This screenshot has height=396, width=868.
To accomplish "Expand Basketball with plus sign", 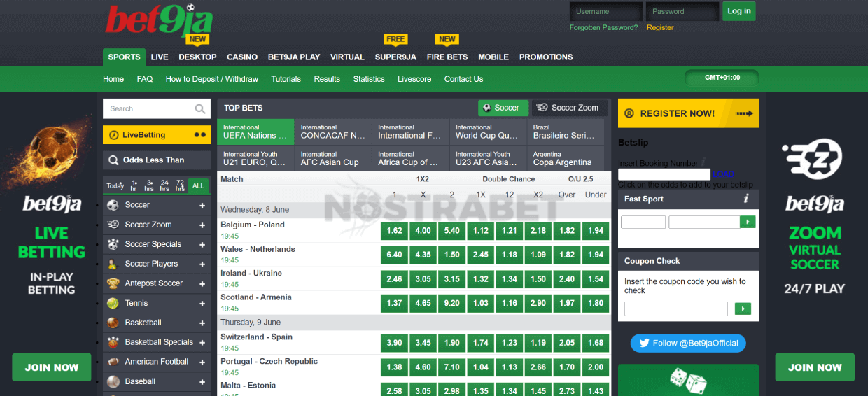I will point(202,323).
